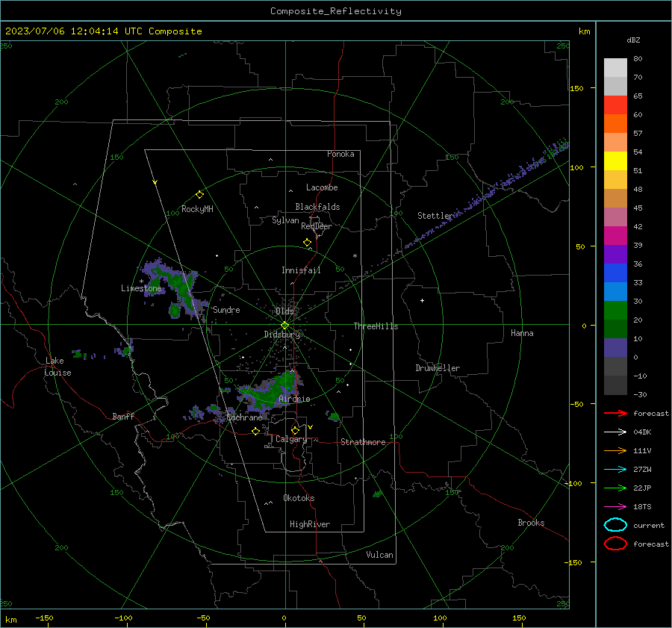The width and height of the screenshot is (672, 628).
Task: Click the dBZ legend heading
Action: [633, 40]
